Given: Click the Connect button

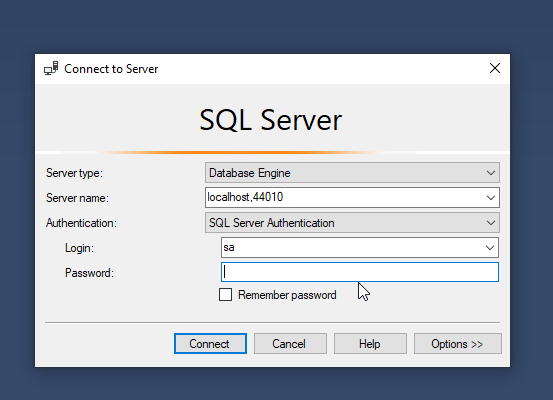Looking at the screenshot, I should point(210,344).
